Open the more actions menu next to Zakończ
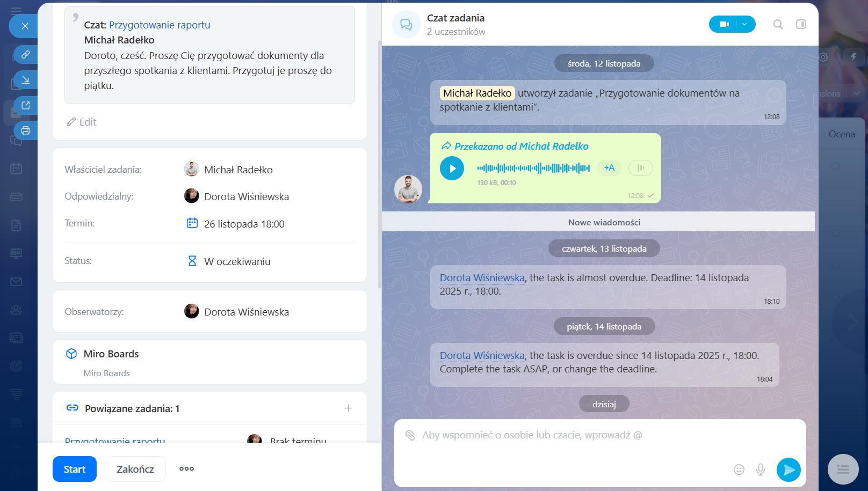Viewport: 868px width, 491px height. [186, 469]
